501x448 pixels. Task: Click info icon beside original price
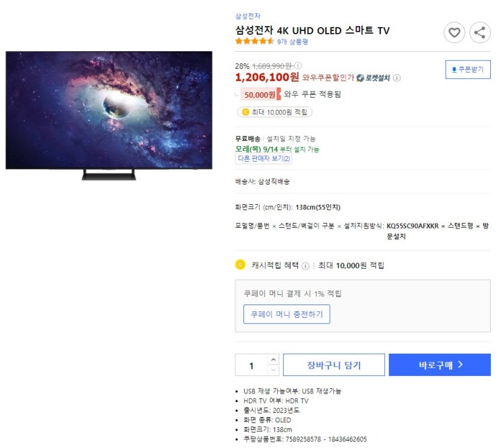click(x=298, y=66)
